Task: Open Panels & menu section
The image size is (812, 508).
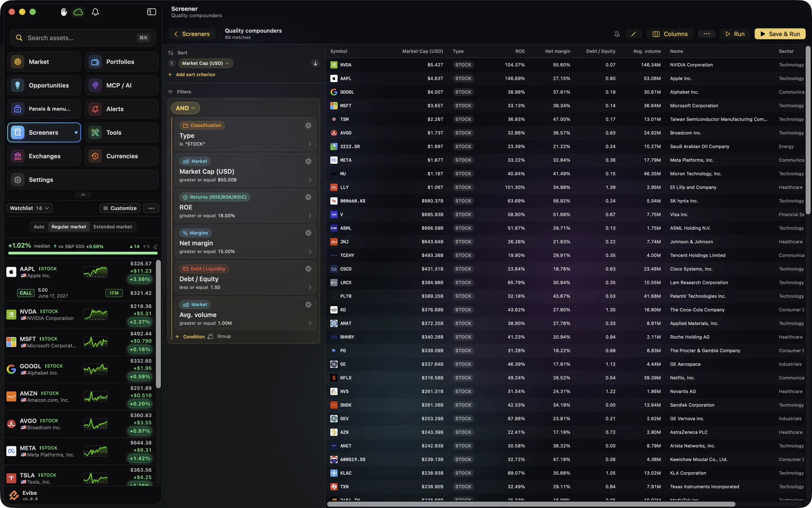Action: coord(44,109)
